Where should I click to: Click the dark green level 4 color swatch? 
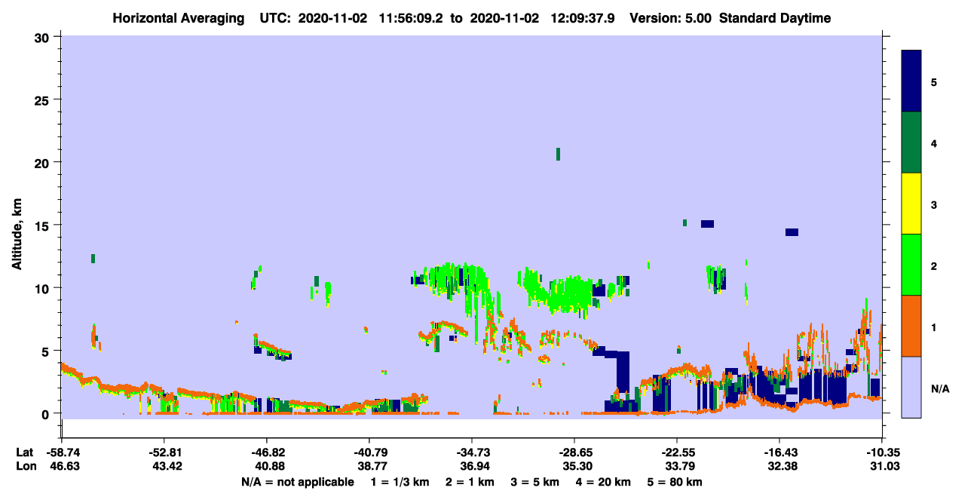coord(911,143)
